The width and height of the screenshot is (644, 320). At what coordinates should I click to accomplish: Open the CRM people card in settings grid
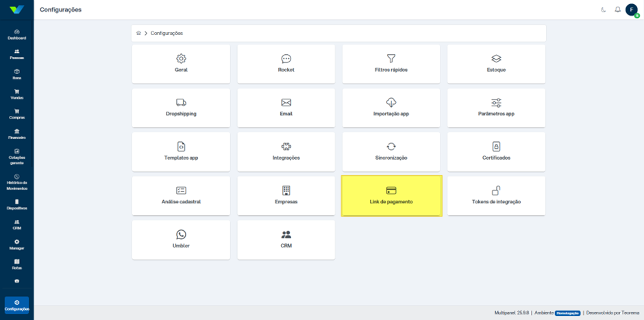[x=286, y=240]
